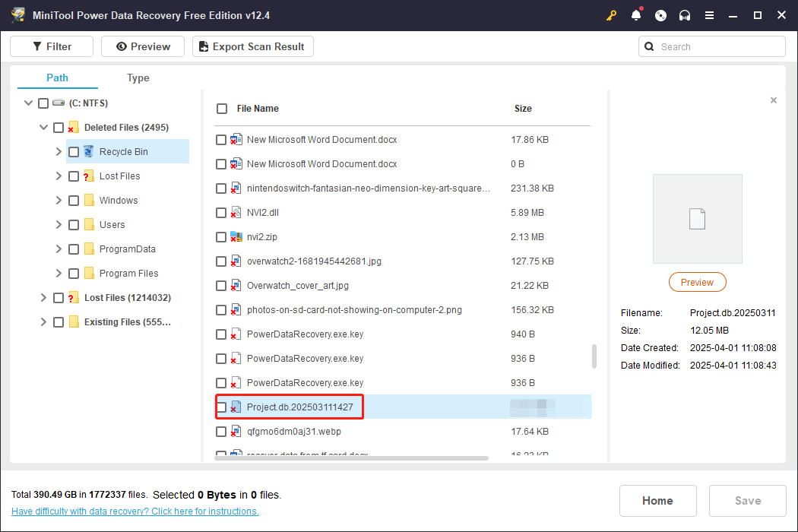The image size is (798, 532).
Task: Click the vertical file list scrollbar
Action: click(x=594, y=356)
